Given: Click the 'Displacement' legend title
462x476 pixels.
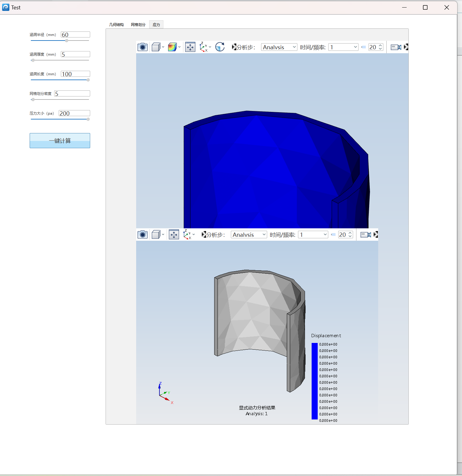Looking at the screenshot, I should point(326,336).
